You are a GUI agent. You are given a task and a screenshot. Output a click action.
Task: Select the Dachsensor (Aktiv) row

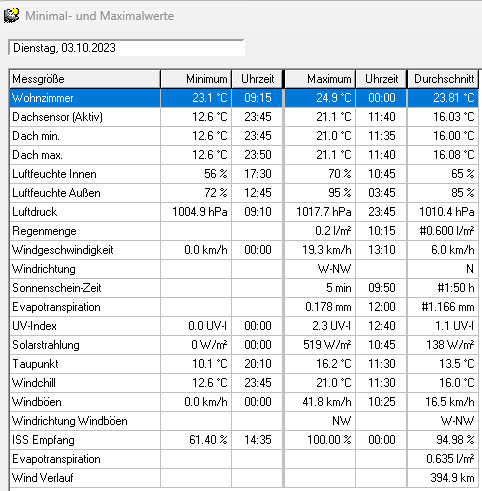244,117
